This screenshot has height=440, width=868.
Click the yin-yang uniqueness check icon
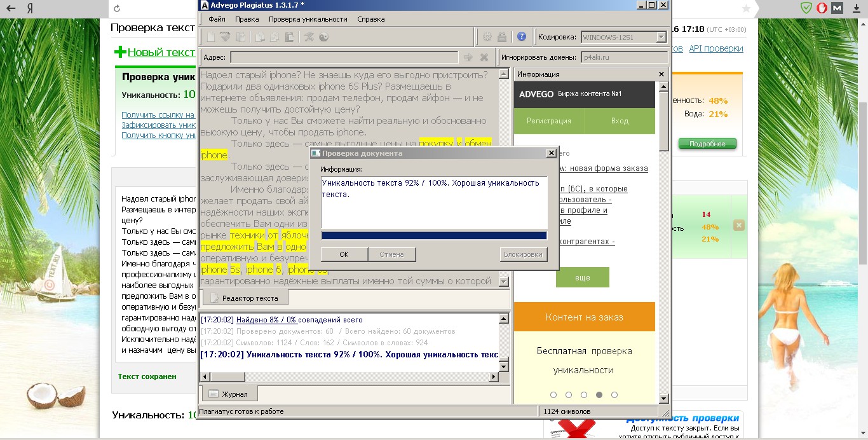click(x=323, y=37)
